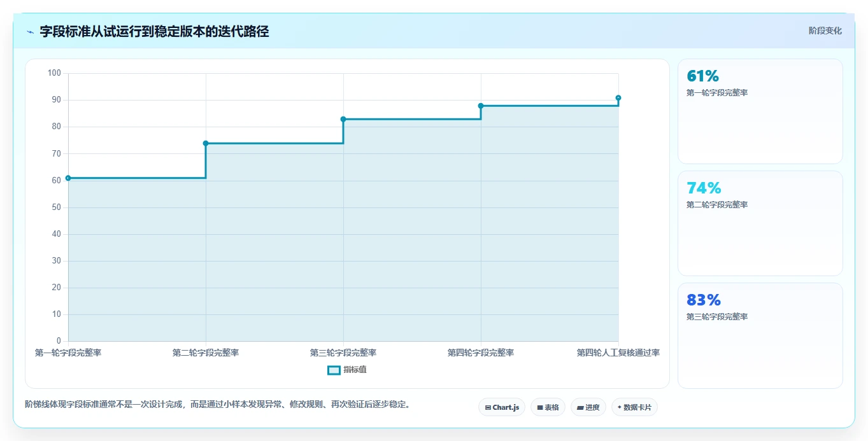Click the y-axis value 60
Image resolution: width=868 pixels, height=441 pixels.
pos(57,181)
